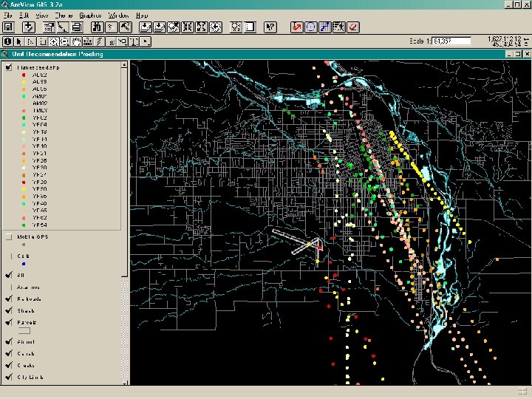Click the Save Project floppy icon

(7, 27)
